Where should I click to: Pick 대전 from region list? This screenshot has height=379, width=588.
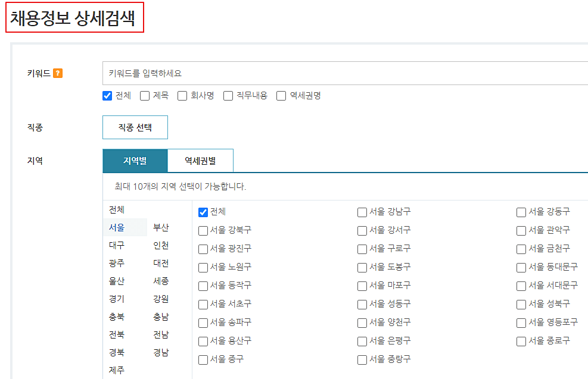[161, 264]
